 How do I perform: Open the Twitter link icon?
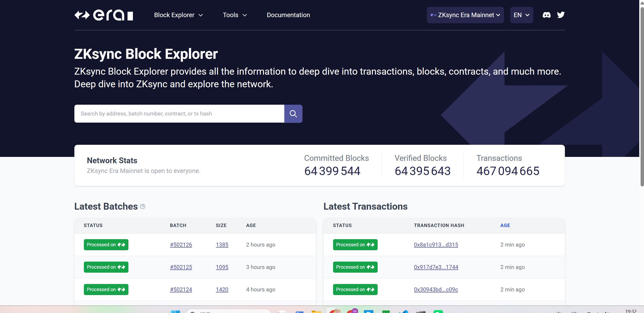click(561, 15)
